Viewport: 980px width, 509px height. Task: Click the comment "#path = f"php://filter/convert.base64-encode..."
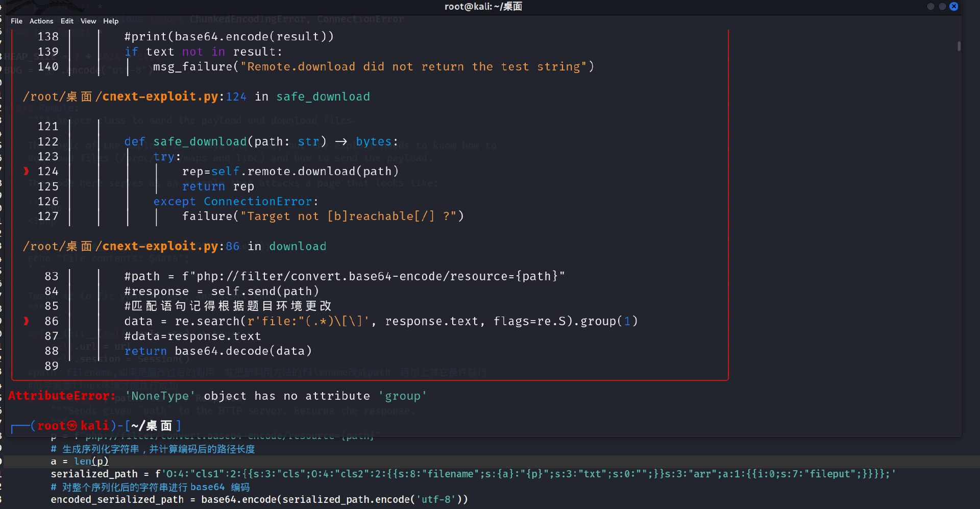pyautogui.click(x=345, y=276)
